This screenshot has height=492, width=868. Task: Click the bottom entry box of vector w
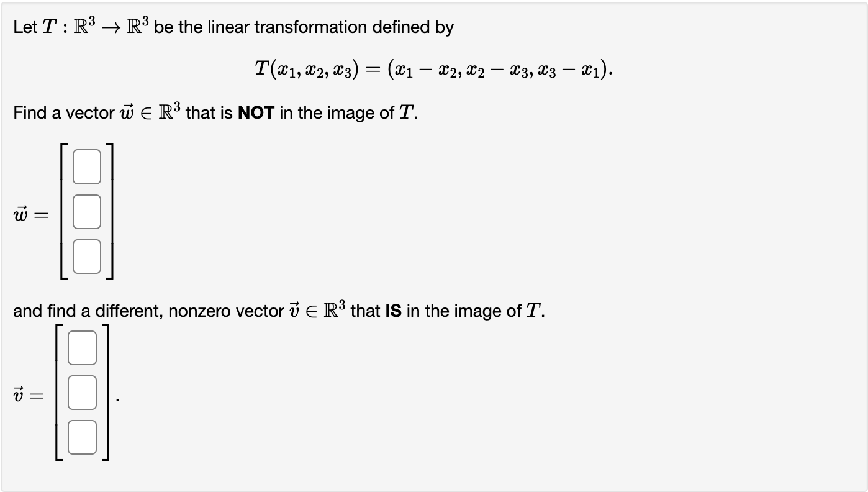point(86,257)
